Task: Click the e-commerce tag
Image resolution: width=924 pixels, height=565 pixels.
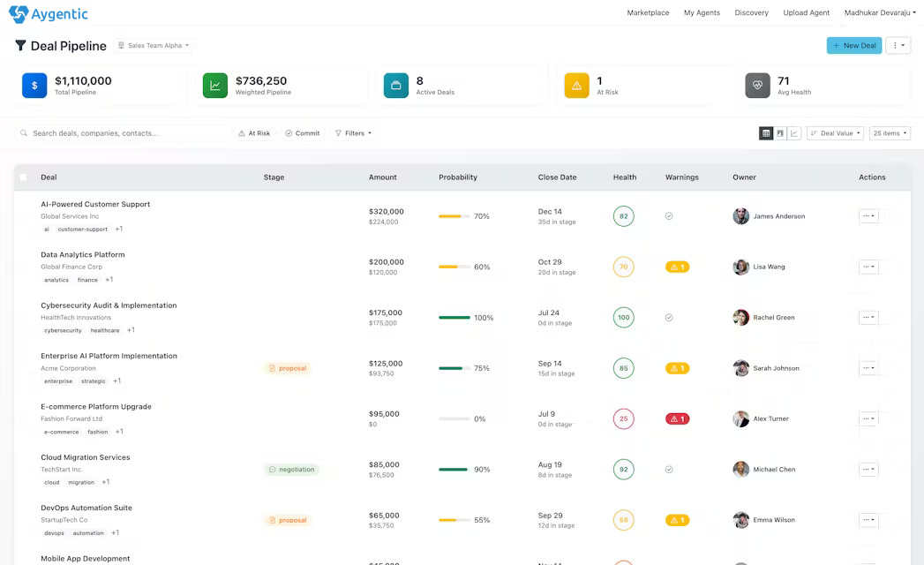Action: pyautogui.click(x=61, y=432)
